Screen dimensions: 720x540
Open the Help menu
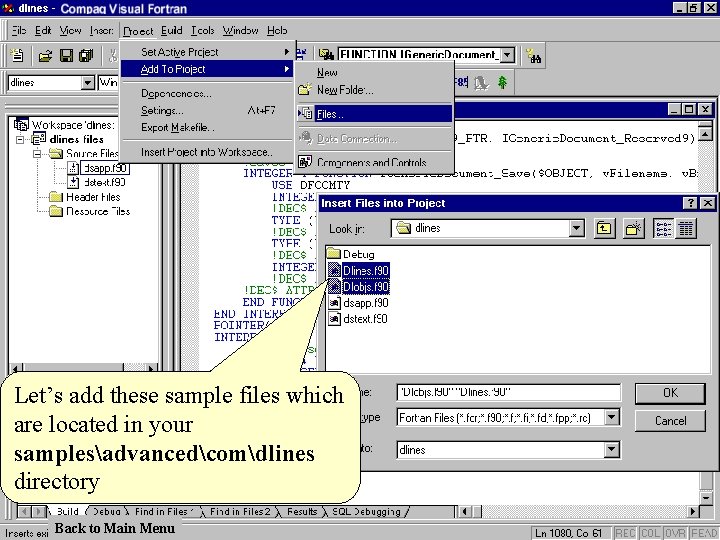tap(277, 31)
